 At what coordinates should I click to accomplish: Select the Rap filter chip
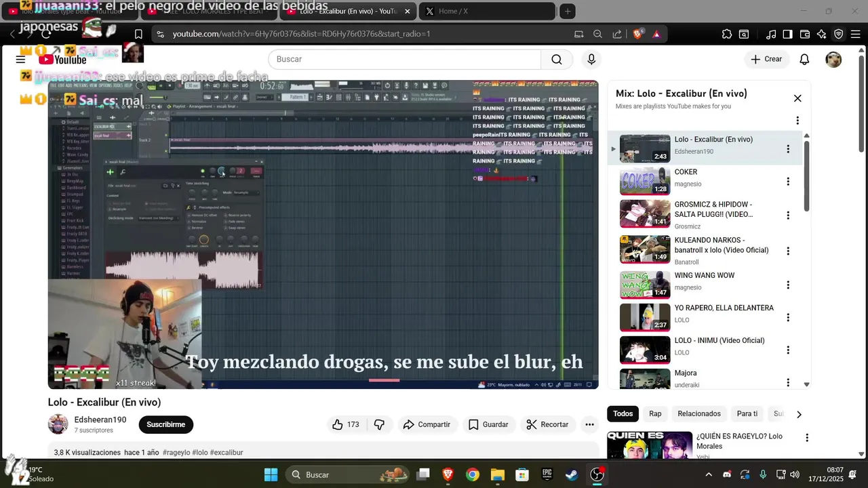tap(655, 413)
